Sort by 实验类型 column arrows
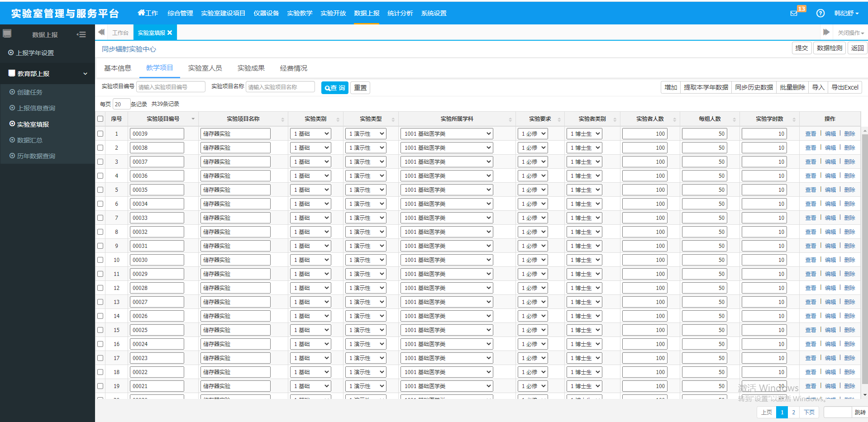Image resolution: width=868 pixels, height=422 pixels. pos(393,119)
